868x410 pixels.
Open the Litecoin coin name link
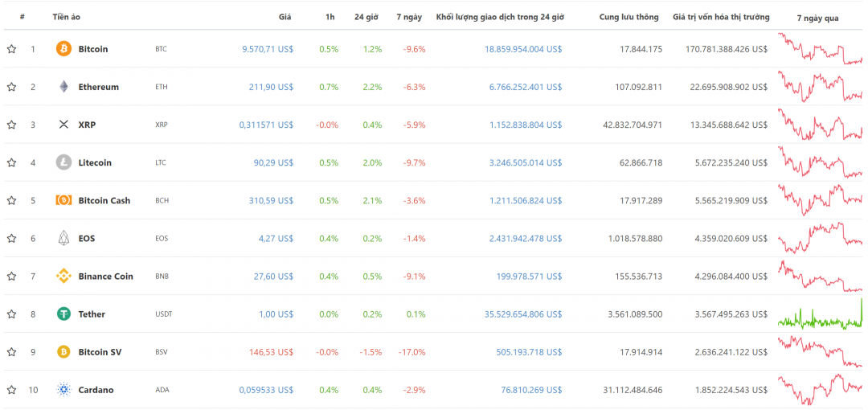pos(95,162)
